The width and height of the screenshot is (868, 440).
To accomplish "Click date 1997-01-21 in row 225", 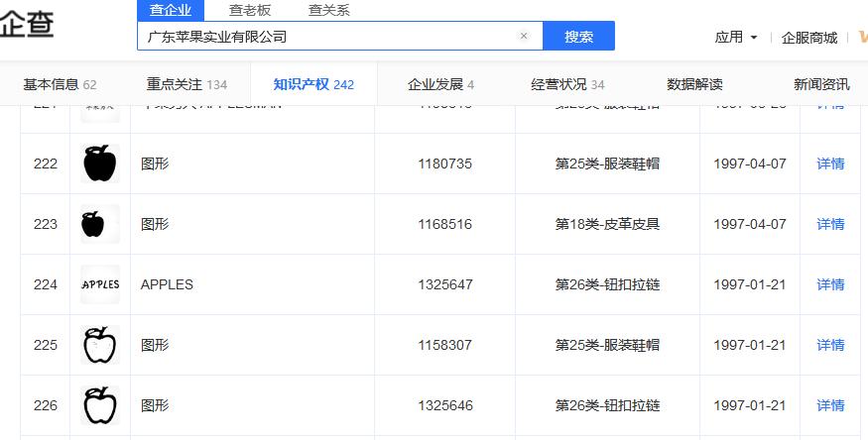I will (x=750, y=345).
